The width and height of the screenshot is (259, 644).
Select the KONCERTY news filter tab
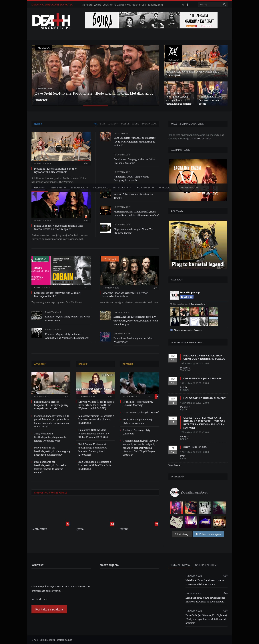tap(113, 124)
